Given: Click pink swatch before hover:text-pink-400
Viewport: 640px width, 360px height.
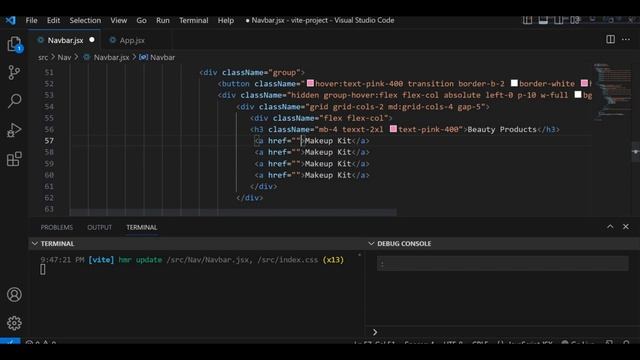Looking at the screenshot, I should [x=310, y=83].
